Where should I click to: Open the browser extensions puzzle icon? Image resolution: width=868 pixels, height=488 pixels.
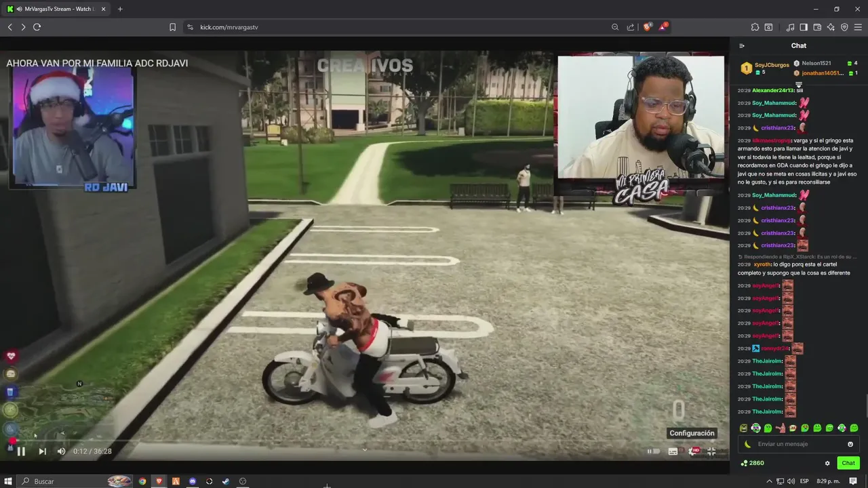pyautogui.click(x=755, y=27)
